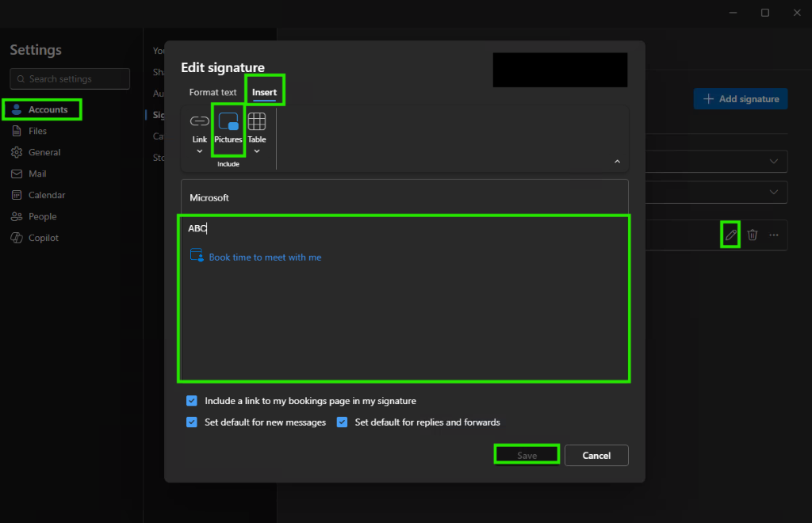Insert a picture with the Pictures icon
This screenshot has height=523, width=812.
(228, 121)
